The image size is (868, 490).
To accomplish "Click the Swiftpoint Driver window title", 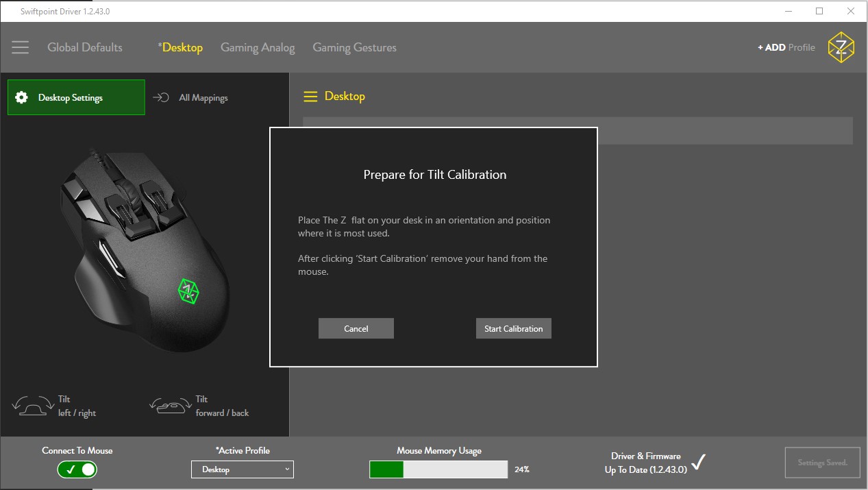I will click(65, 12).
